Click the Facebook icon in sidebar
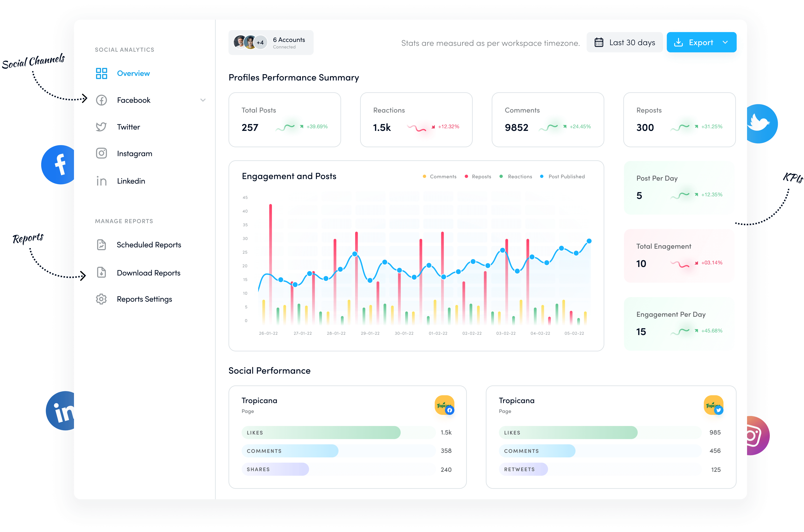Image resolution: width=804 pixels, height=532 pixels. [101, 100]
